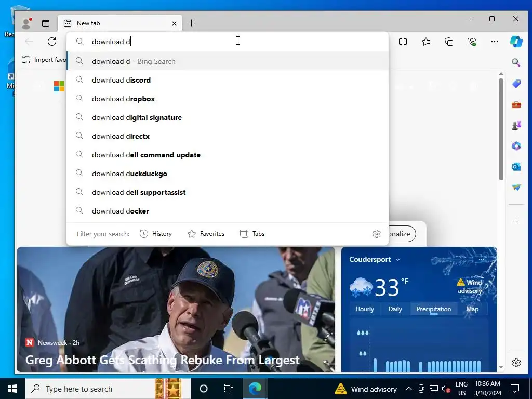Open Wind advisory taskbar weather widget
The height and width of the screenshot is (399, 532).
365,389
